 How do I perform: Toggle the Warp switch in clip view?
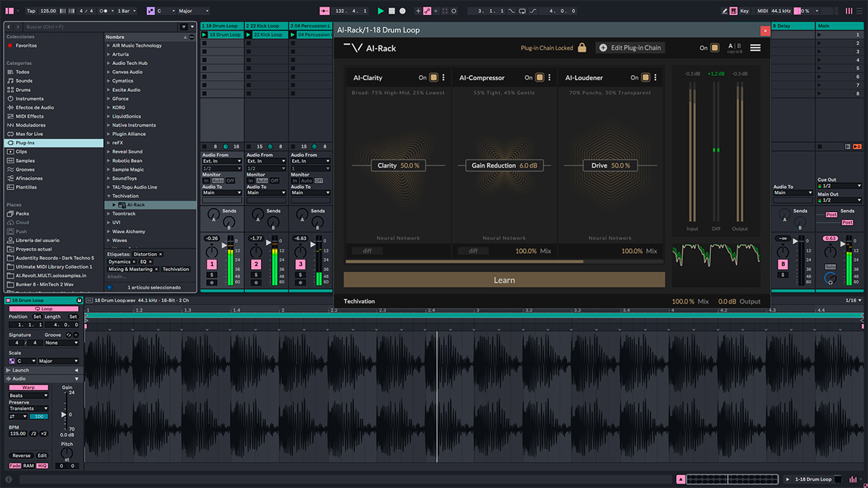27,388
